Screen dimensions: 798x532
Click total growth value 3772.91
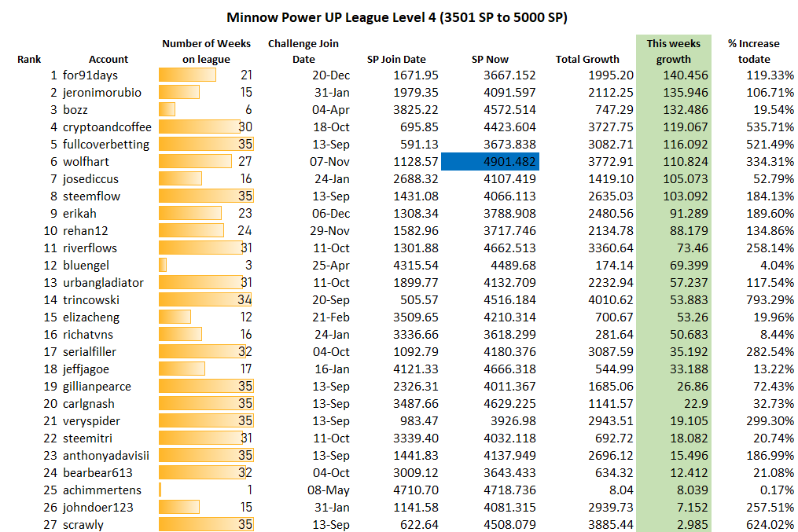(611, 162)
